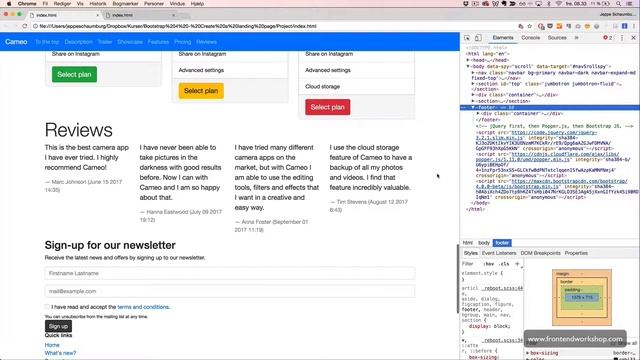Screen dimensions: 640x360
Task: Bookmark this page with the star
Action: (x=530, y=26)
